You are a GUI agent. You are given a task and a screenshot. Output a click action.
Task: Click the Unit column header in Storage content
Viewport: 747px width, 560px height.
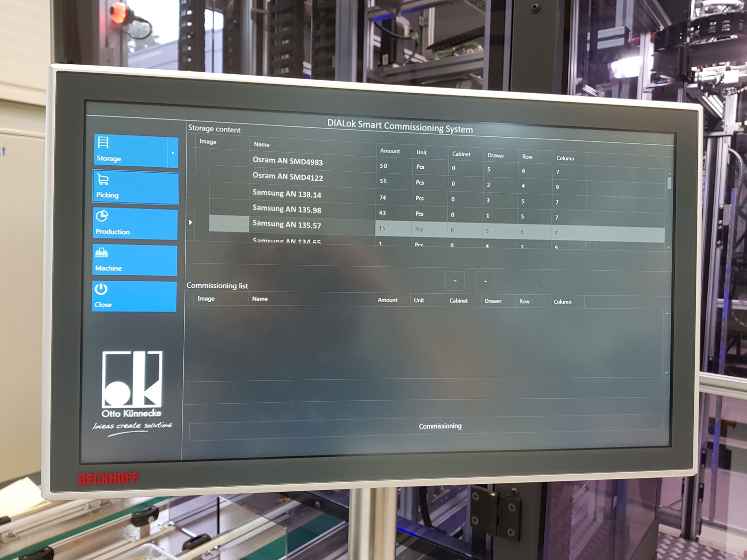click(x=421, y=152)
